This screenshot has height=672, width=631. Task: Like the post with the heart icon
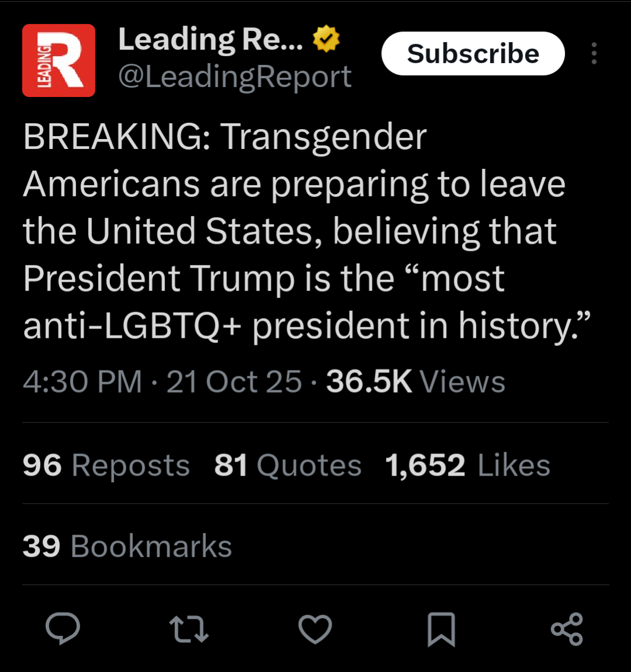[x=315, y=629]
